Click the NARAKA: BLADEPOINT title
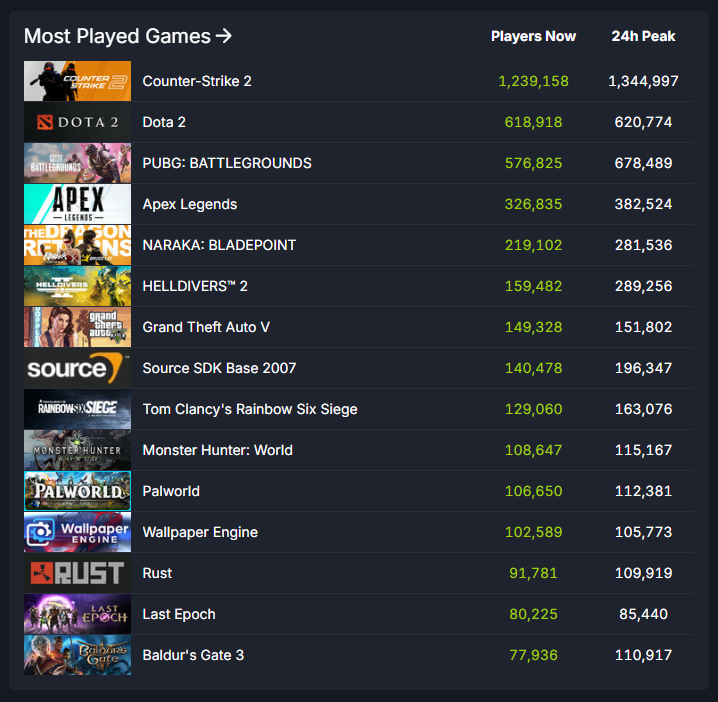This screenshot has height=702, width=718. (219, 245)
